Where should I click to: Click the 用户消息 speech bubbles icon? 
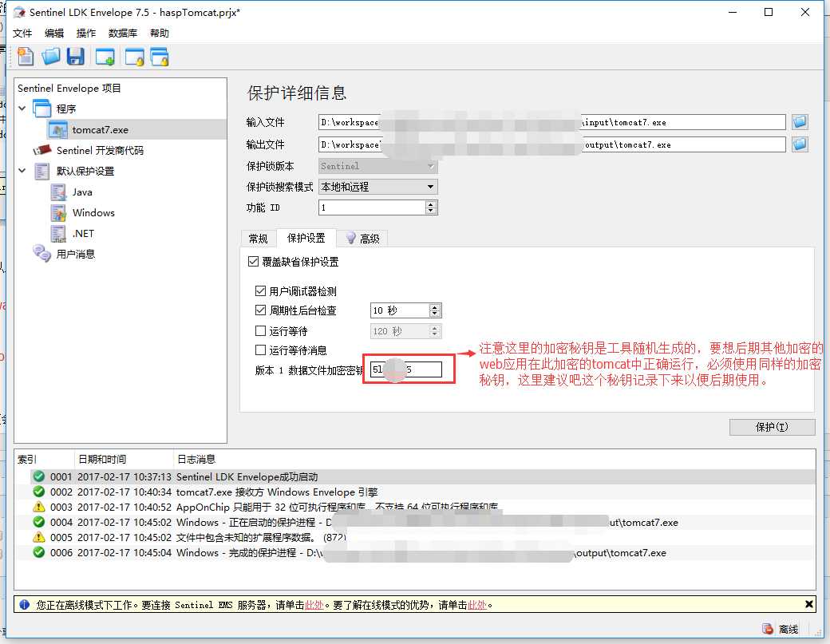click(42, 254)
